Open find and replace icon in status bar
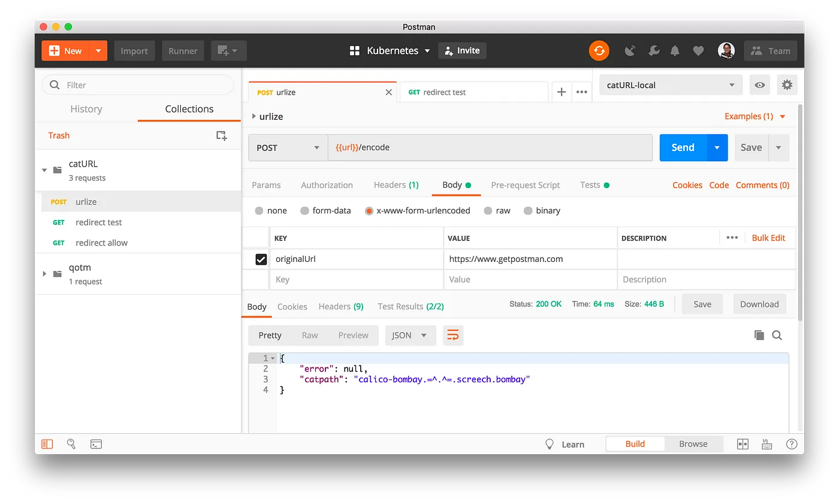This screenshot has height=504, width=839. coord(71,443)
